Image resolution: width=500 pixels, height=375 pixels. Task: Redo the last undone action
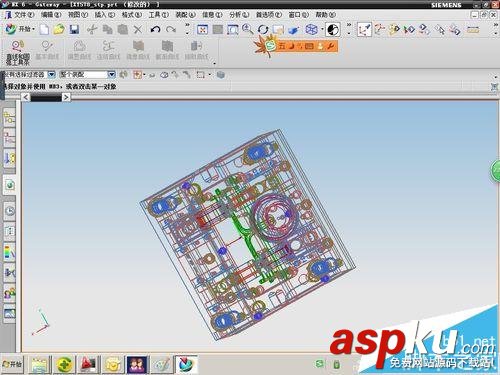coord(171,30)
